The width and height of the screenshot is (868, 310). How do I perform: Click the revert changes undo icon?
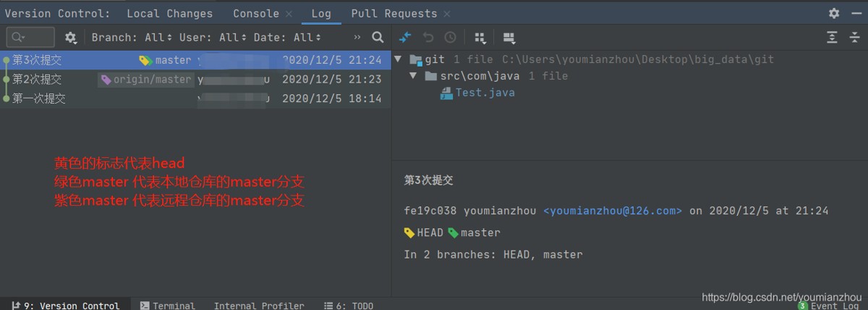pos(428,37)
